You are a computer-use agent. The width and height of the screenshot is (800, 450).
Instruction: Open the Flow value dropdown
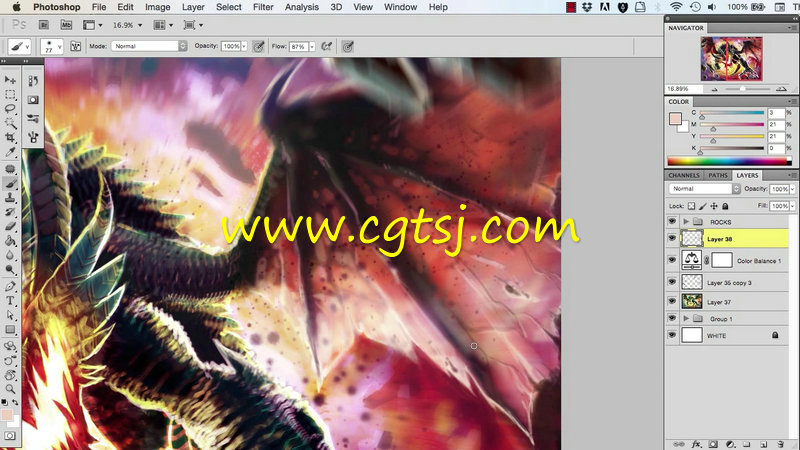(x=312, y=46)
